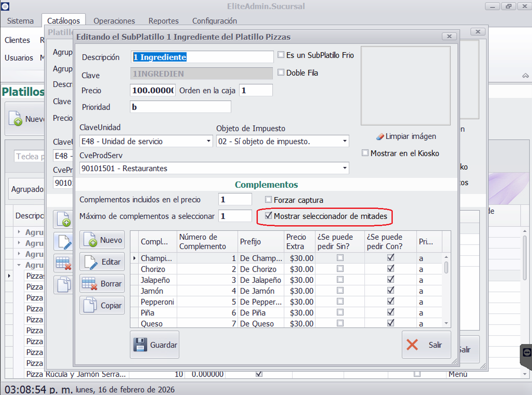Open the Operaciones menu tab
The height and width of the screenshot is (395, 532).
tap(114, 21)
